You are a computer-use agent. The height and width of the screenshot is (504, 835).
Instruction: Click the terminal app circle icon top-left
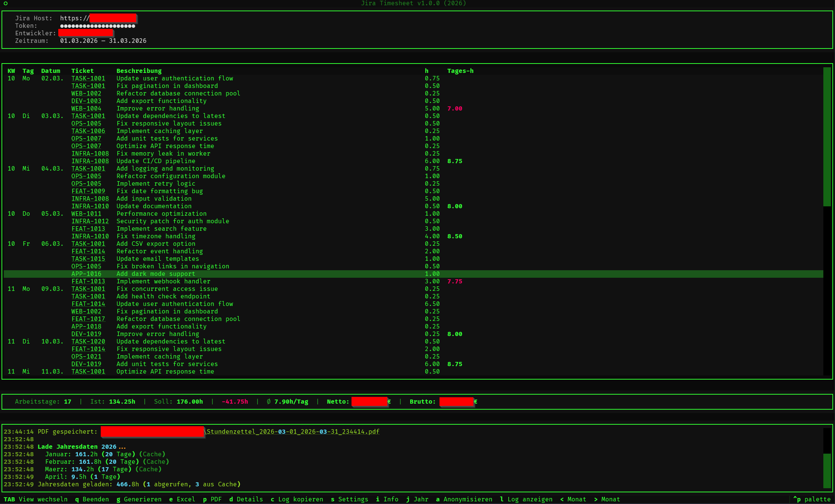click(6, 3)
